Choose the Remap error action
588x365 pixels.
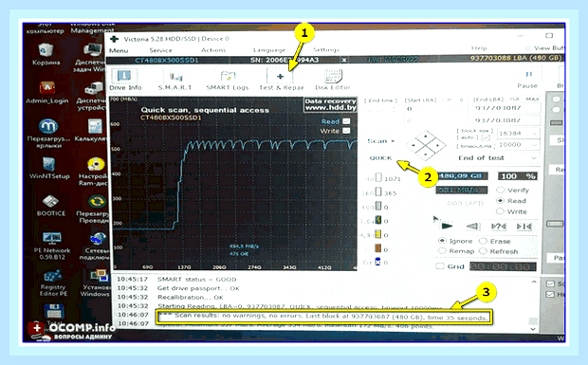coord(442,251)
